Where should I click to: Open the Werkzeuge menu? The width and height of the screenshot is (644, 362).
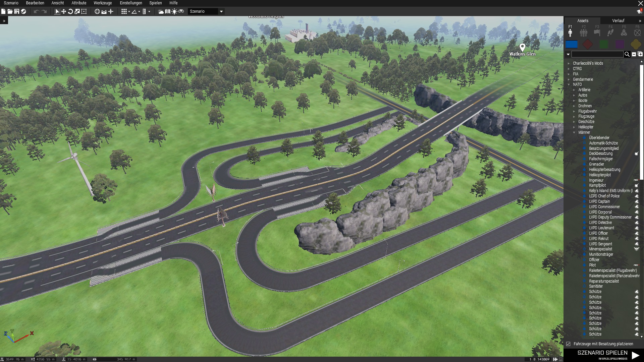pos(103,3)
